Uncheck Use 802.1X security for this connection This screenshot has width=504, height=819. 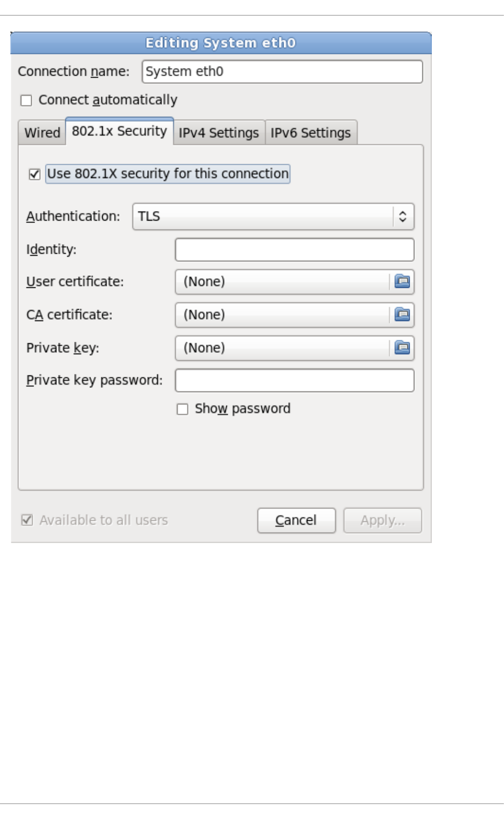click(35, 174)
